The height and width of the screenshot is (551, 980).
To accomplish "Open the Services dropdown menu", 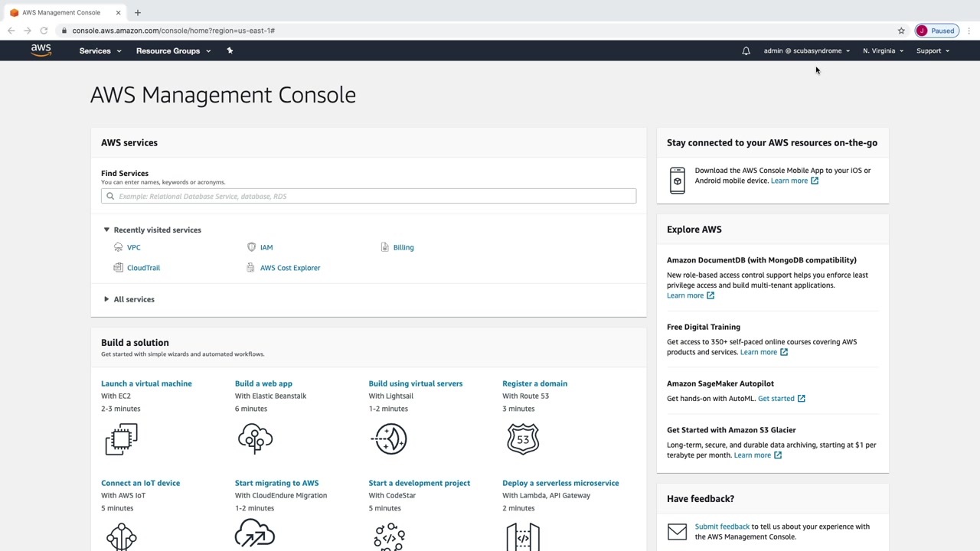I will pyautogui.click(x=100, y=51).
